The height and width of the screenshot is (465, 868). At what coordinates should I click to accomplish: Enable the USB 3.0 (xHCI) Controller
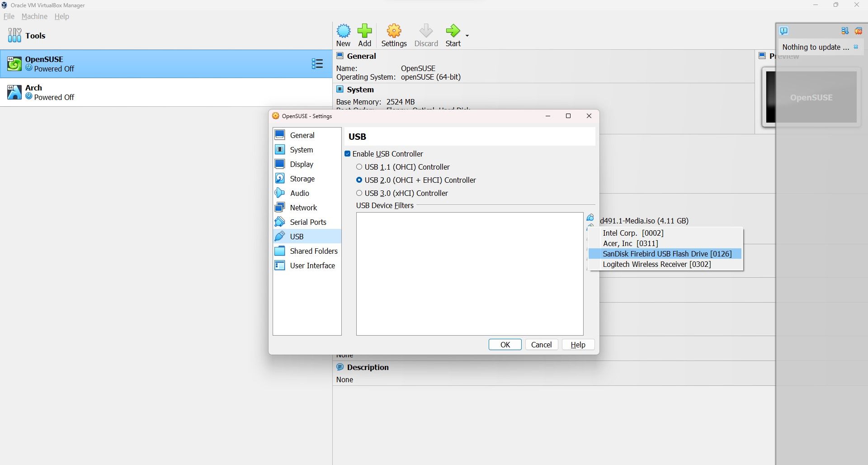click(x=359, y=193)
